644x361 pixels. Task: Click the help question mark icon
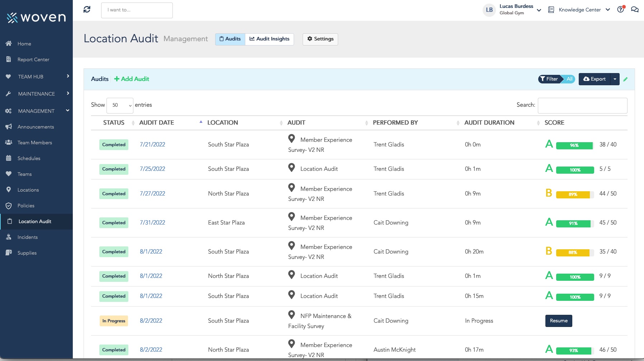621,10
